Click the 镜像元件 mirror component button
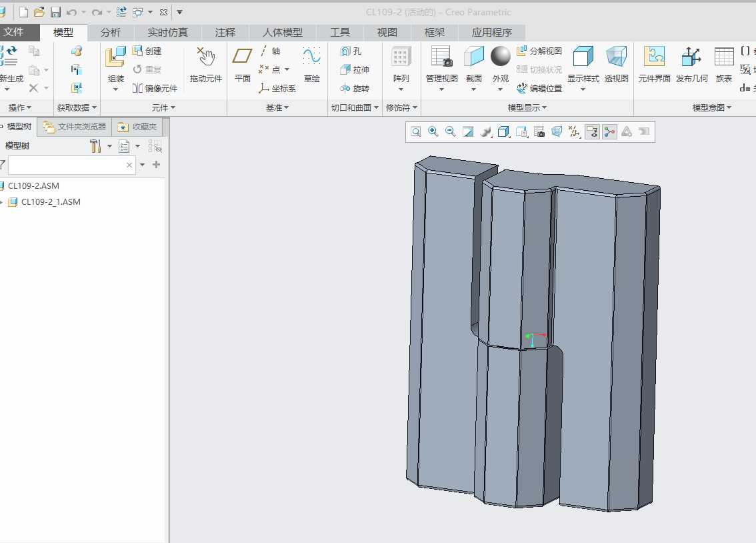 click(155, 88)
